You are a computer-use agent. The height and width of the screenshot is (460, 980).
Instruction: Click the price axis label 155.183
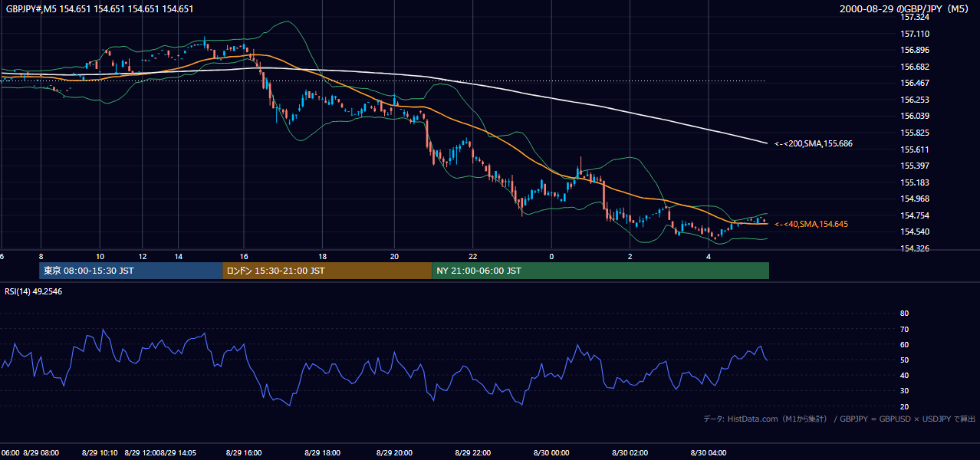[x=915, y=182]
